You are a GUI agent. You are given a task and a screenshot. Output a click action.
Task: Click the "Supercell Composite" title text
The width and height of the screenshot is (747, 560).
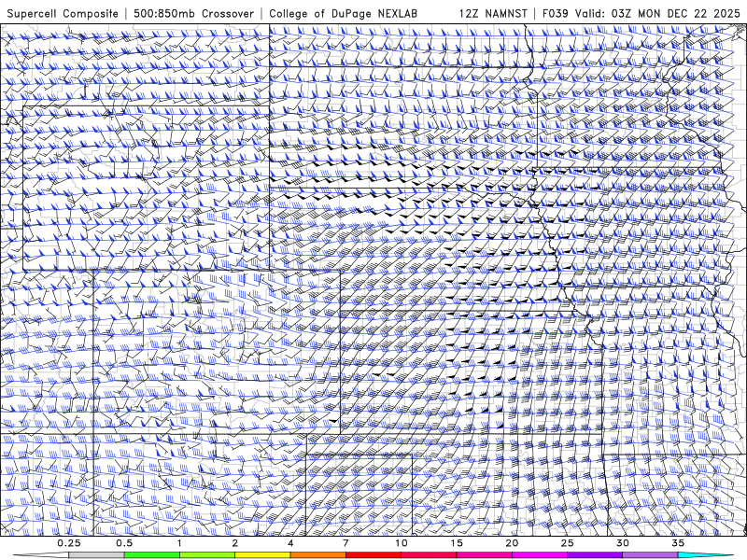[x=63, y=13]
